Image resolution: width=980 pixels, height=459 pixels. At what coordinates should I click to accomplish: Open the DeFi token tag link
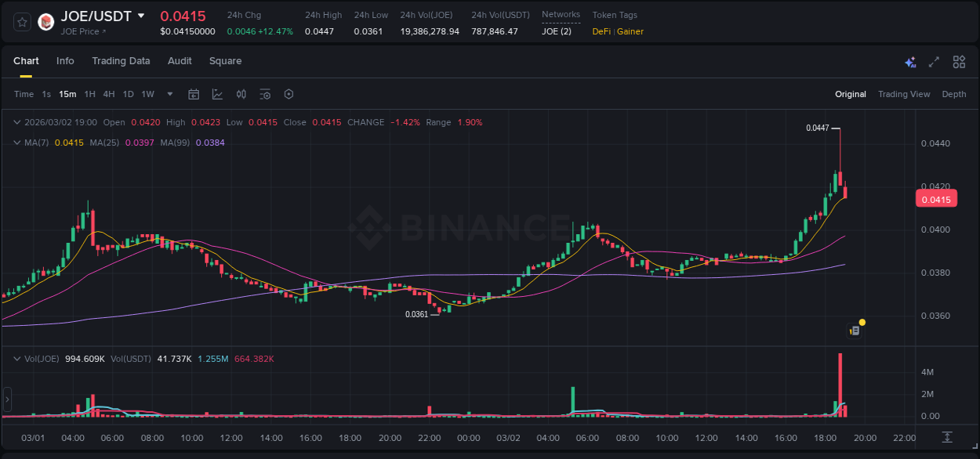click(x=601, y=31)
